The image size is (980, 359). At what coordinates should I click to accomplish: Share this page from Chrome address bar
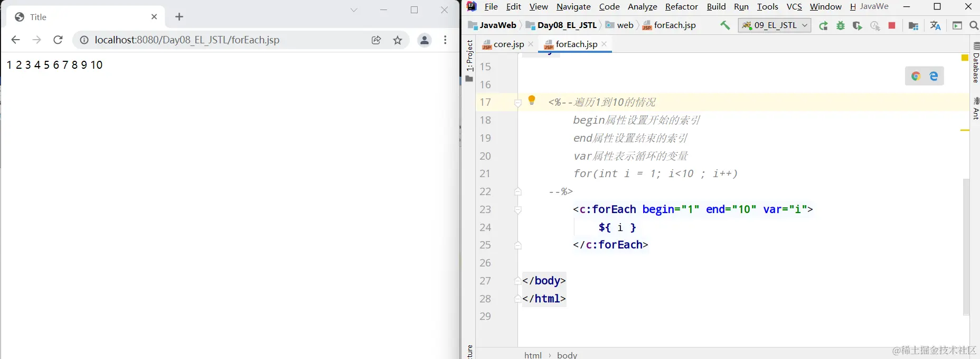click(376, 40)
